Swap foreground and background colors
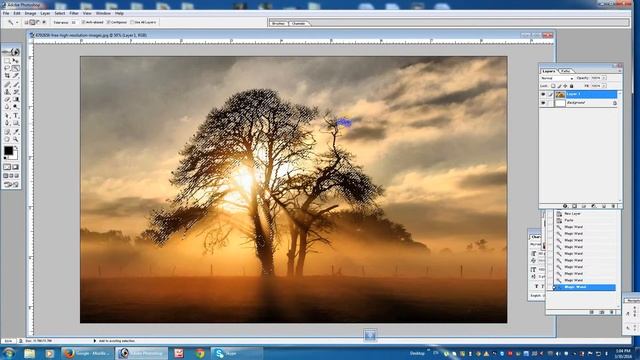This screenshot has height=360, width=640. tap(16, 147)
